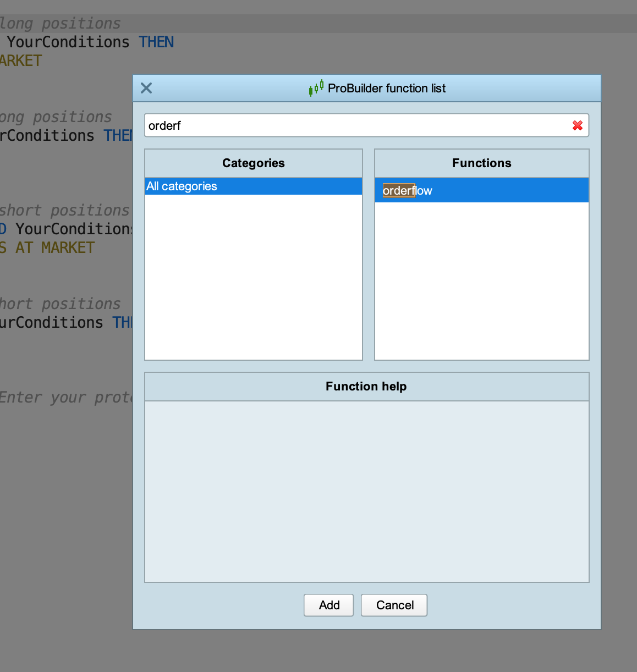Click the Categories column header
The width and height of the screenshot is (637, 672).
(254, 163)
